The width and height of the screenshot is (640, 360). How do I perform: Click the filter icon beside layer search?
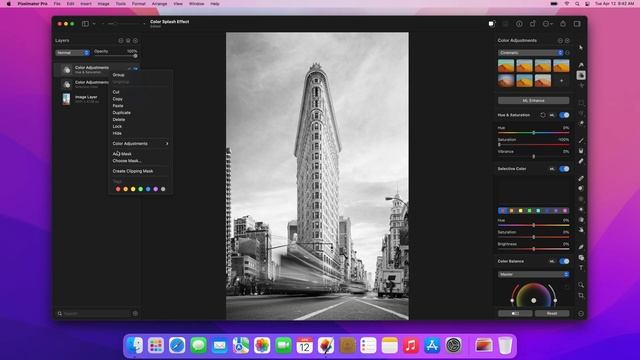pyautogui.click(x=136, y=313)
